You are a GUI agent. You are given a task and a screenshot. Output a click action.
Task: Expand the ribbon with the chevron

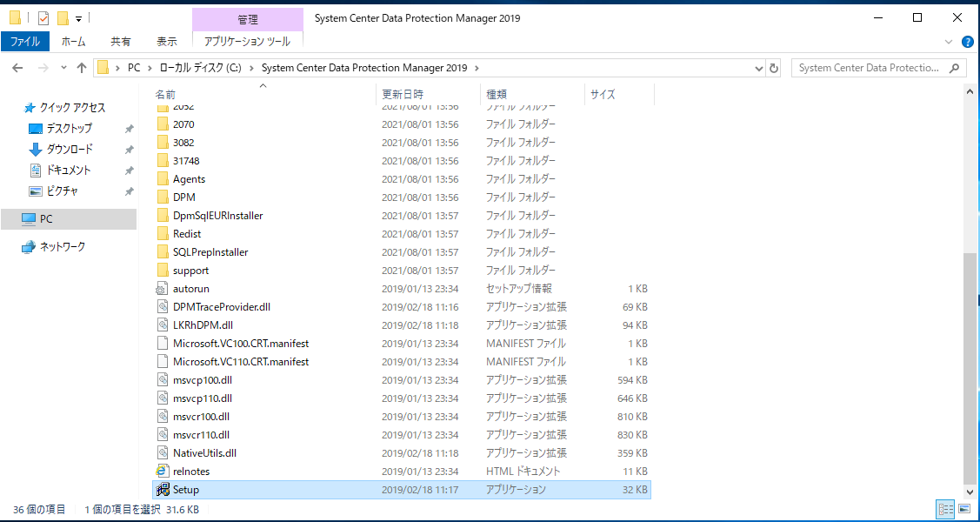point(949,42)
